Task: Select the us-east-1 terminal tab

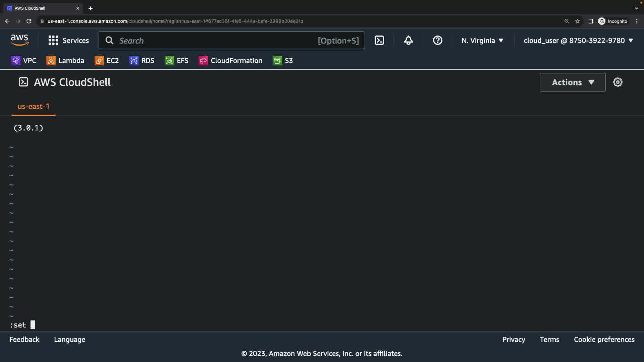Action: [34, 107]
